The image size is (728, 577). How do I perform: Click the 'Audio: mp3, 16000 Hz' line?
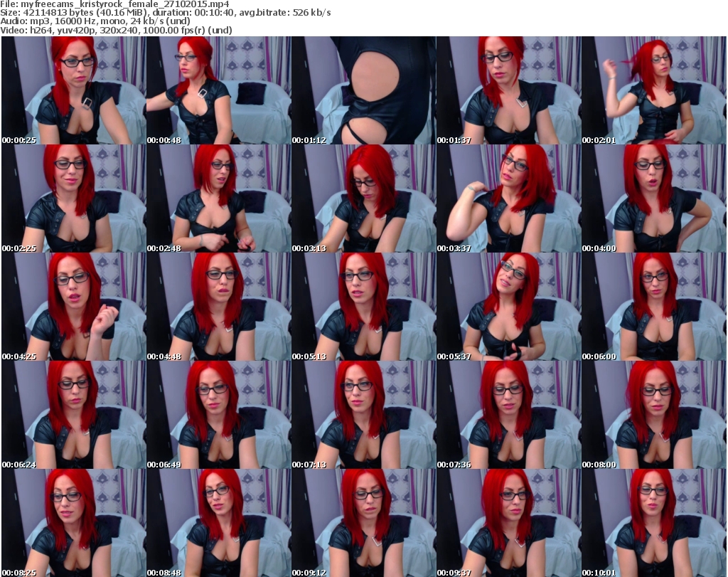click(95, 21)
